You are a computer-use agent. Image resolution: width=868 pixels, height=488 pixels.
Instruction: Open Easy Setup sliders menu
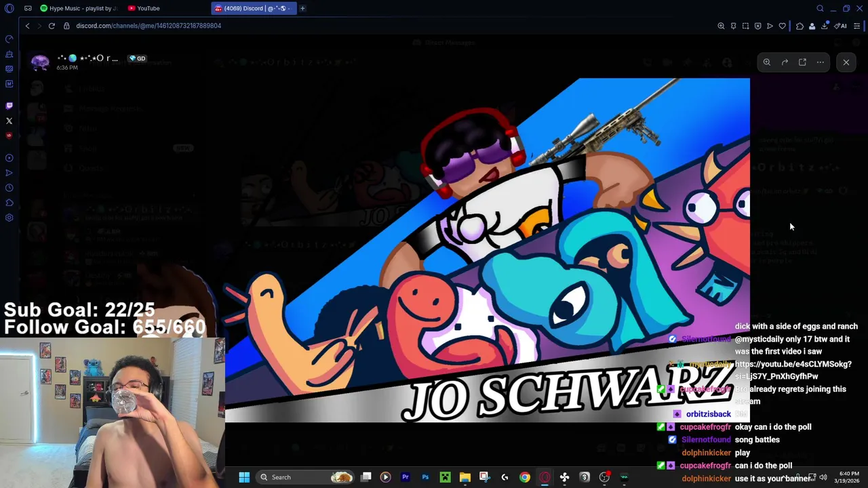tap(857, 26)
